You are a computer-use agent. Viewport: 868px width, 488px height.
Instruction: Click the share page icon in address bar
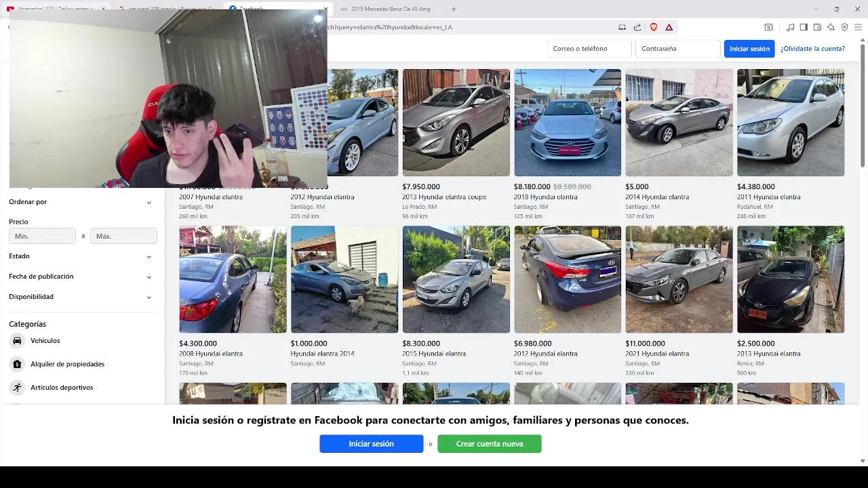tap(637, 27)
